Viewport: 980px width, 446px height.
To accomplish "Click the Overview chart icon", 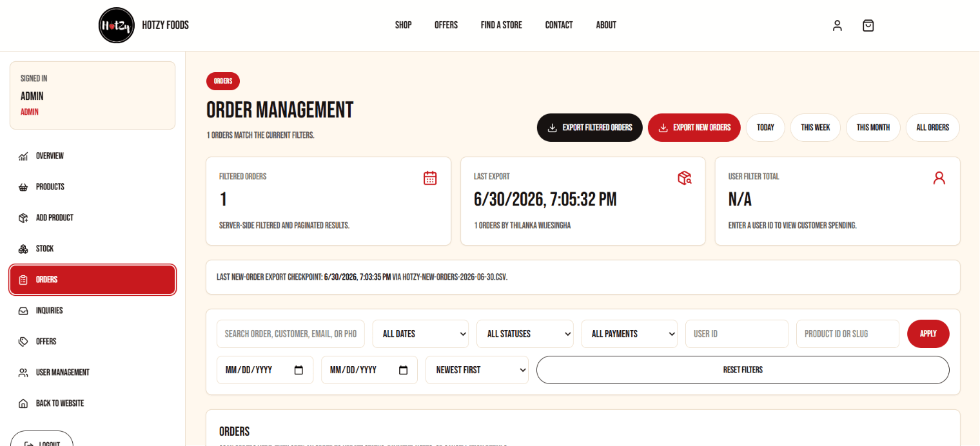I will coord(23,156).
